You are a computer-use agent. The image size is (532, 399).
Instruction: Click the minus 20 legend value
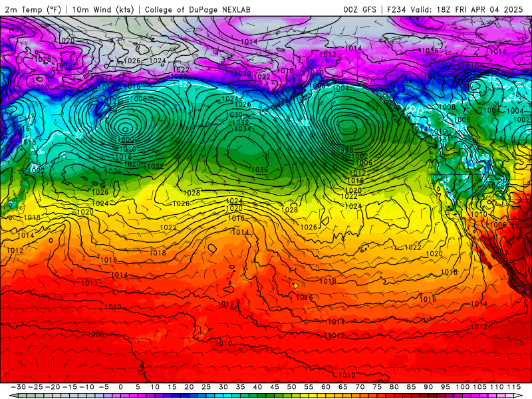point(53,387)
